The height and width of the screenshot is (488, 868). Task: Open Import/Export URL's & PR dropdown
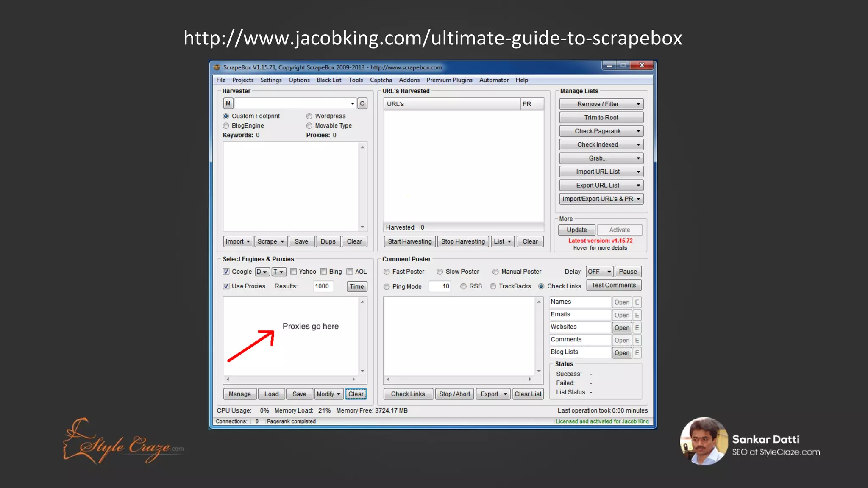[601, 199]
